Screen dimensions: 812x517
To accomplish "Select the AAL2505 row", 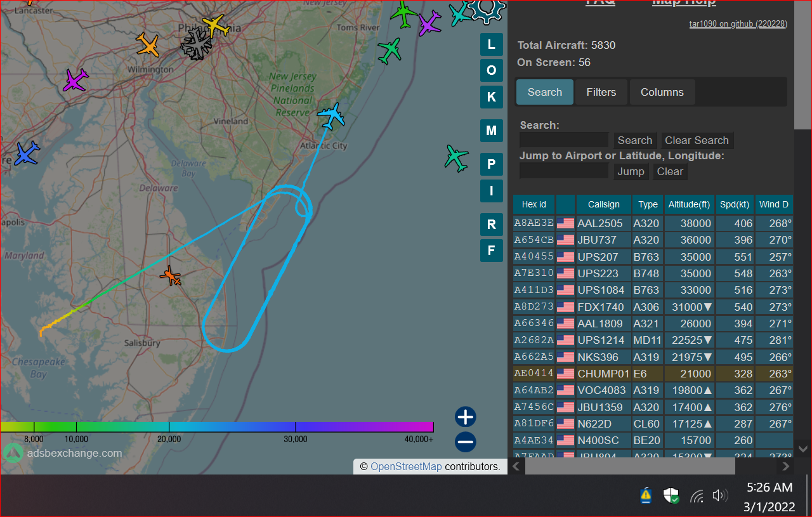I will point(653,223).
